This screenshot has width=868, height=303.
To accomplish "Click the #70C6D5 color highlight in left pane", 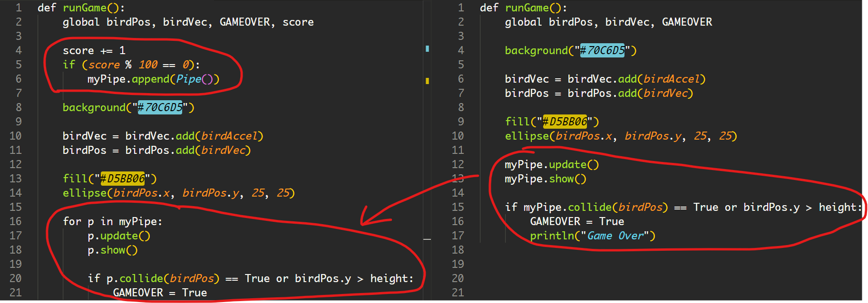I will click(x=160, y=107).
